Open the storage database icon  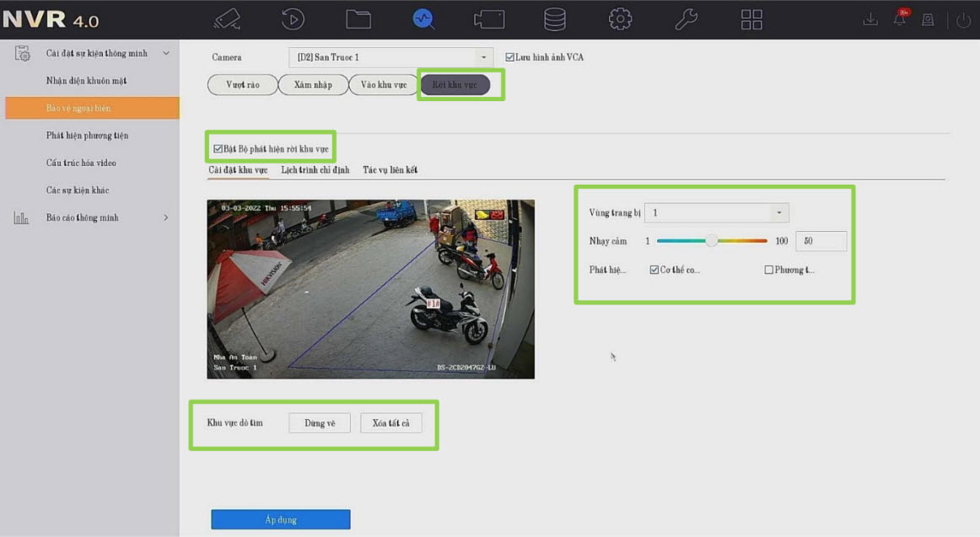[x=555, y=19]
